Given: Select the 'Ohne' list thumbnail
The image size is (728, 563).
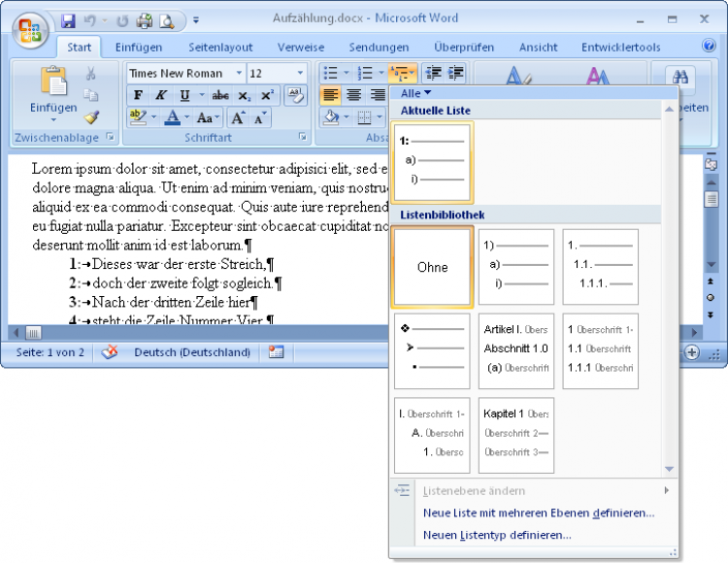Looking at the screenshot, I should (432, 267).
